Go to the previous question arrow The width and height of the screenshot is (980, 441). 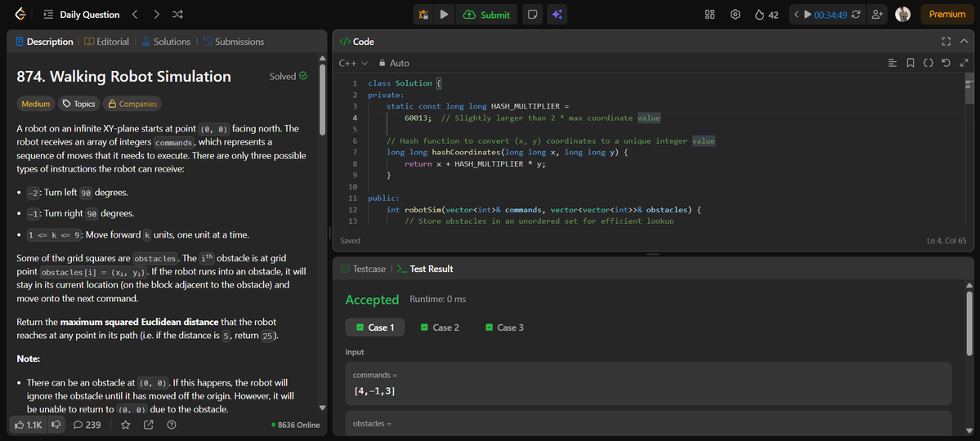pyautogui.click(x=135, y=15)
